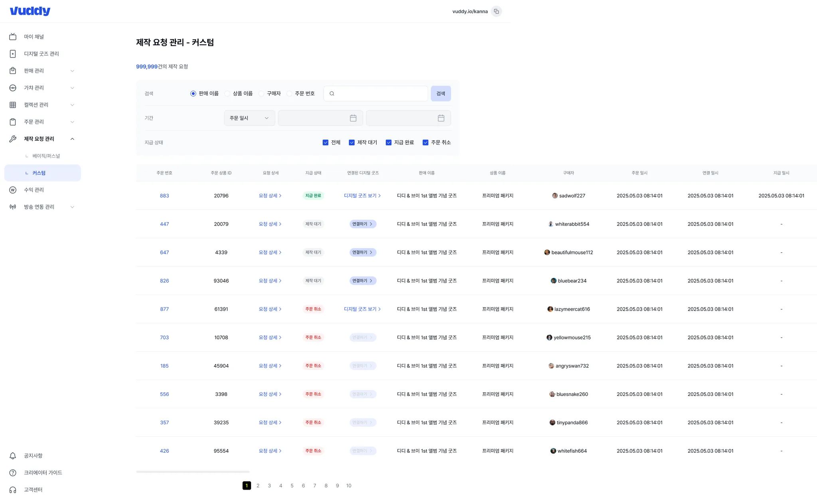817x504 pixels.
Task: Toggle the 제작 대기 checkbox
Action: [x=351, y=142]
